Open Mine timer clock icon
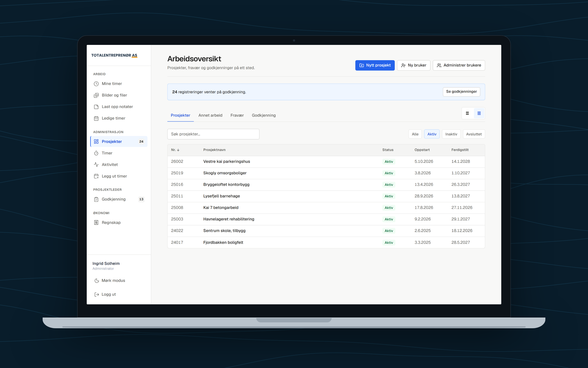The width and height of the screenshot is (588, 368). pos(96,84)
